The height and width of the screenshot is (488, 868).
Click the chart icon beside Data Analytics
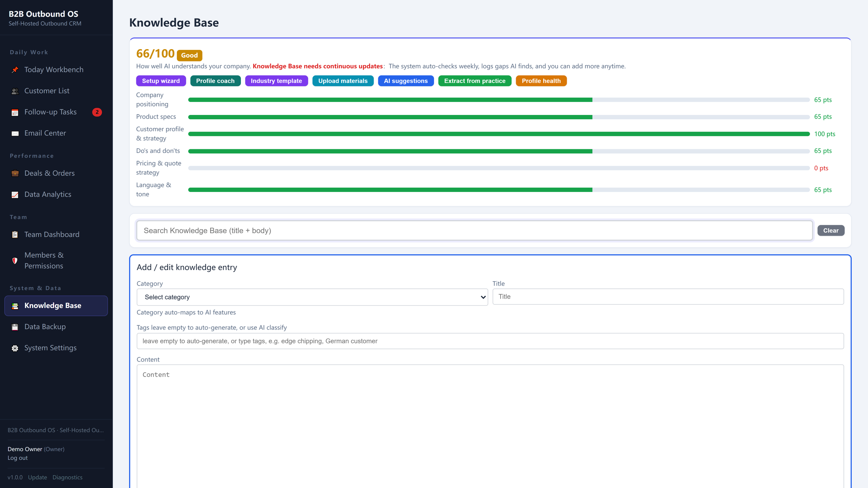coord(15,195)
